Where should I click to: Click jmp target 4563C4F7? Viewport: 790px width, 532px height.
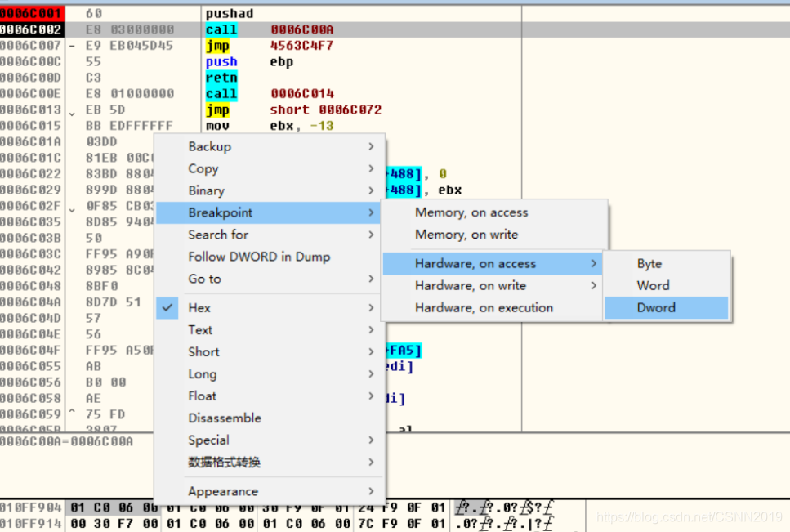[301, 46]
